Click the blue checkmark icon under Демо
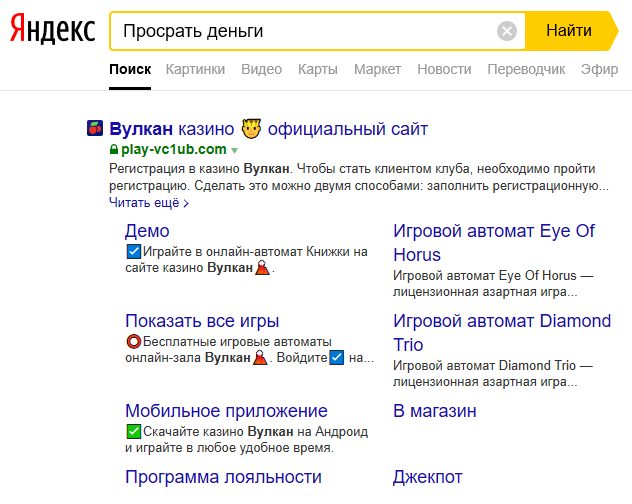The height and width of the screenshot is (504, 632). [x=133, y=252]
